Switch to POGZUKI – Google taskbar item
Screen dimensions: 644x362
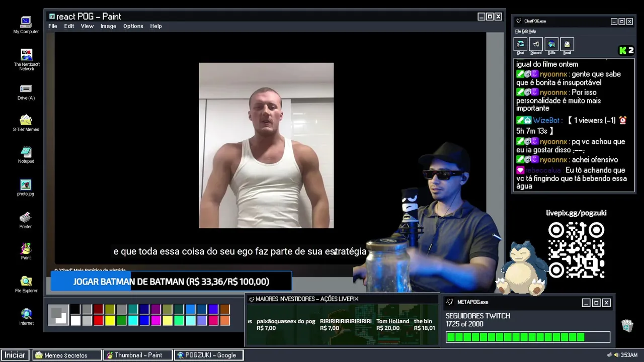209,355
